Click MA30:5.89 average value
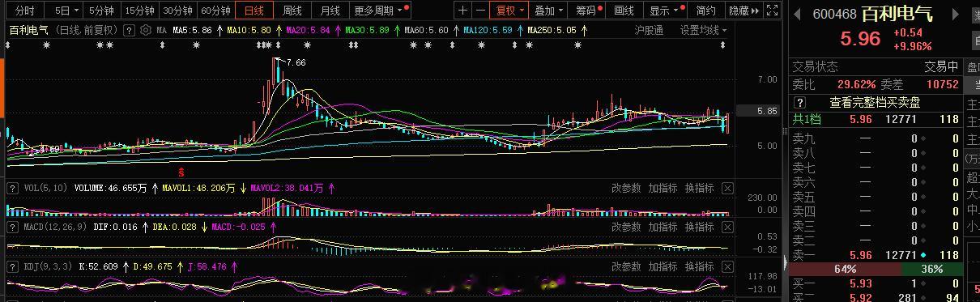The width and height of the screenshot is (980, 302). coord(367,30)
